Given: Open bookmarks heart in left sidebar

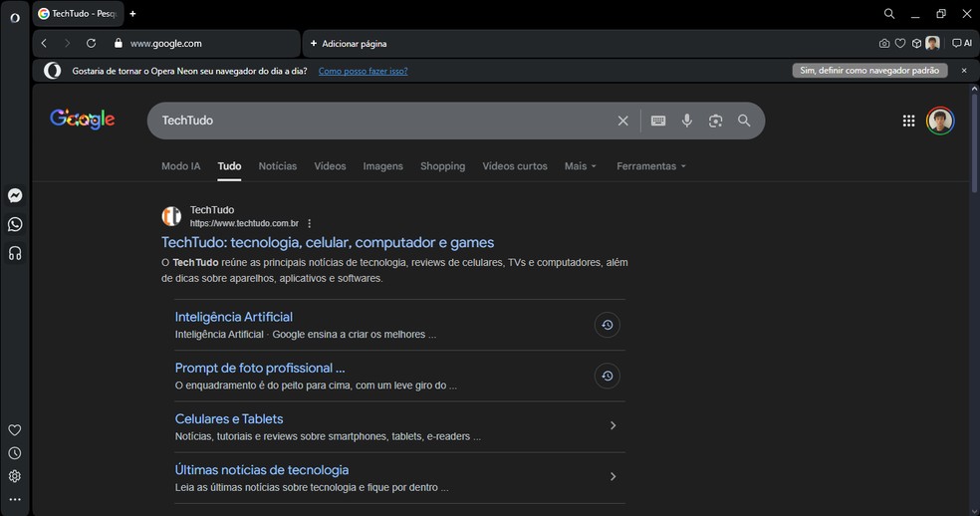Looking at the screenshot, I should (x=15, y=430).
